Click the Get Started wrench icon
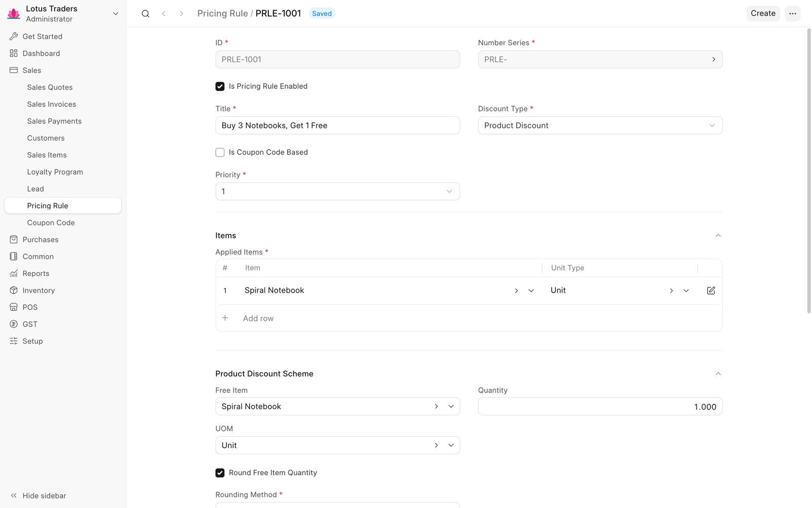 (14, 37)
